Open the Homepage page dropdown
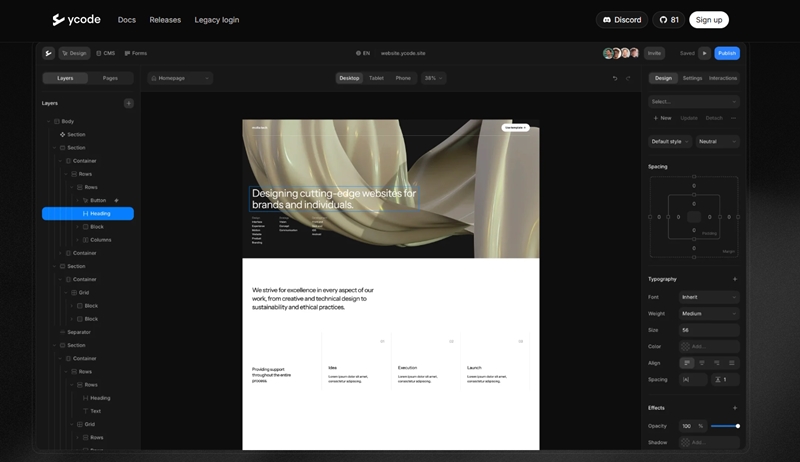 [x=180, y=78]
